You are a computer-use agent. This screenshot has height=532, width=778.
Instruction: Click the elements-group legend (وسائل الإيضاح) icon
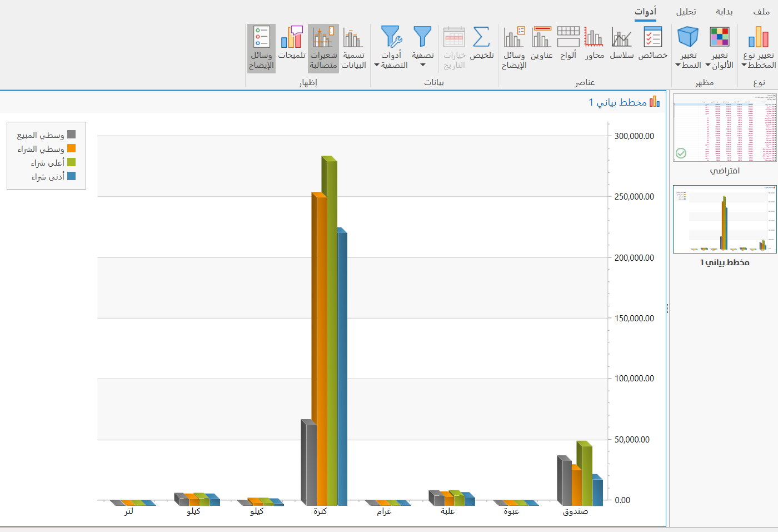pyautogui.click(x=514, y=38)
